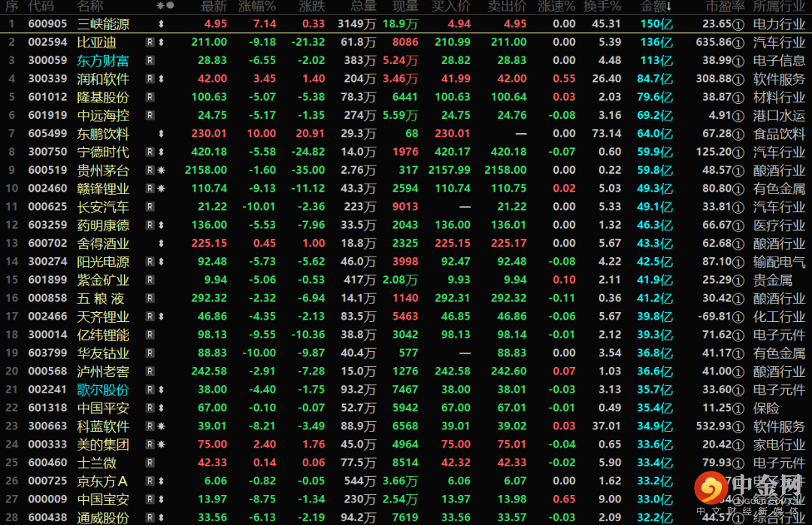Click the R badge beside 京东方A
Image resolution: width=812 pixels, height=525 pixels.
(x=150, y=481)
